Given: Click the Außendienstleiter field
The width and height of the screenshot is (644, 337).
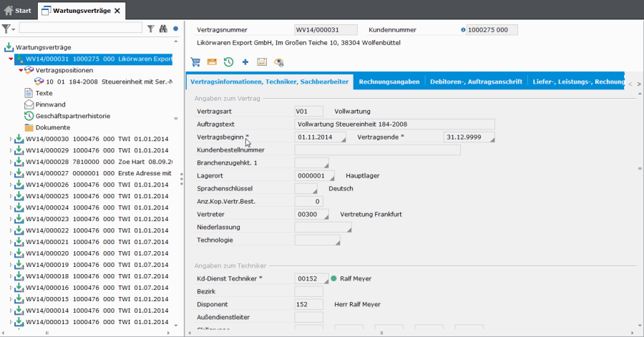Looking at the screenshot, I should click(308, 317).
